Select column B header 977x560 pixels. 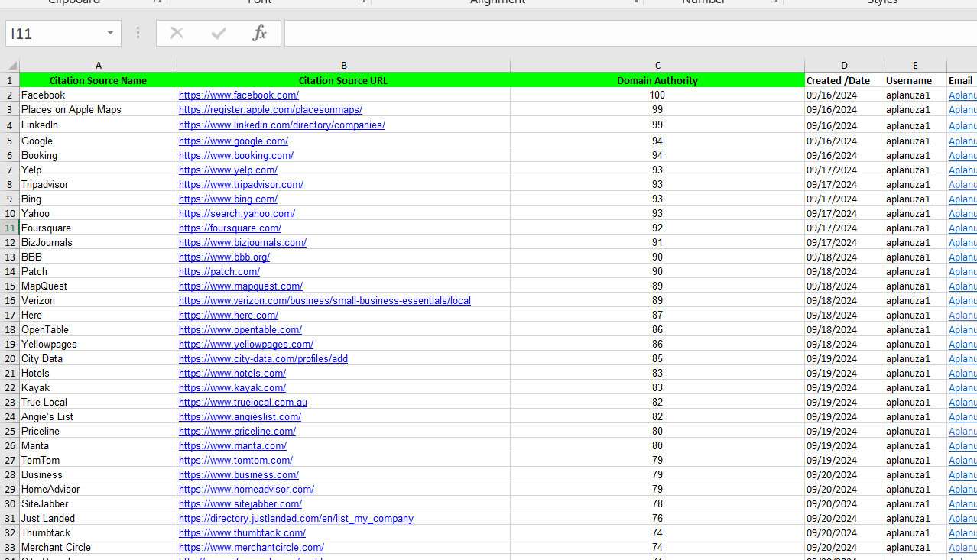point(344,66)
